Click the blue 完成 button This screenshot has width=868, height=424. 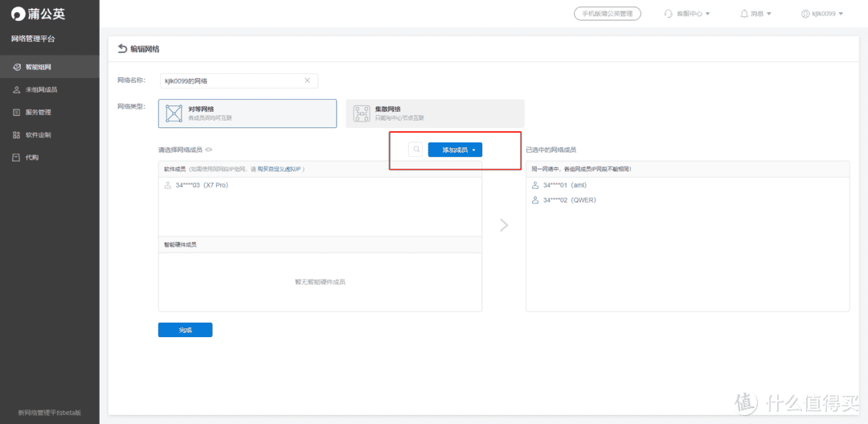186,330
